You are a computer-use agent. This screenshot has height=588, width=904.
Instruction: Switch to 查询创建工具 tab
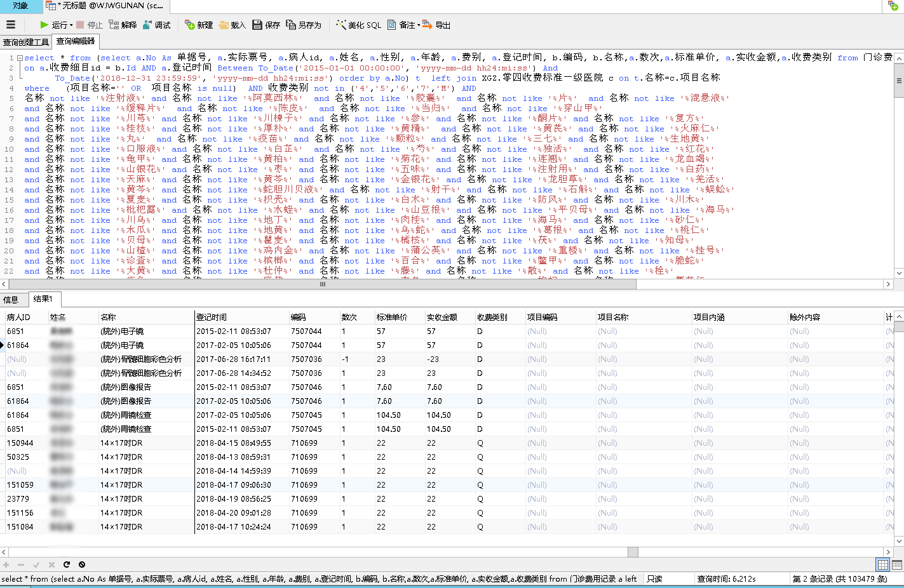pyautogui.click(x=26, y=42)
